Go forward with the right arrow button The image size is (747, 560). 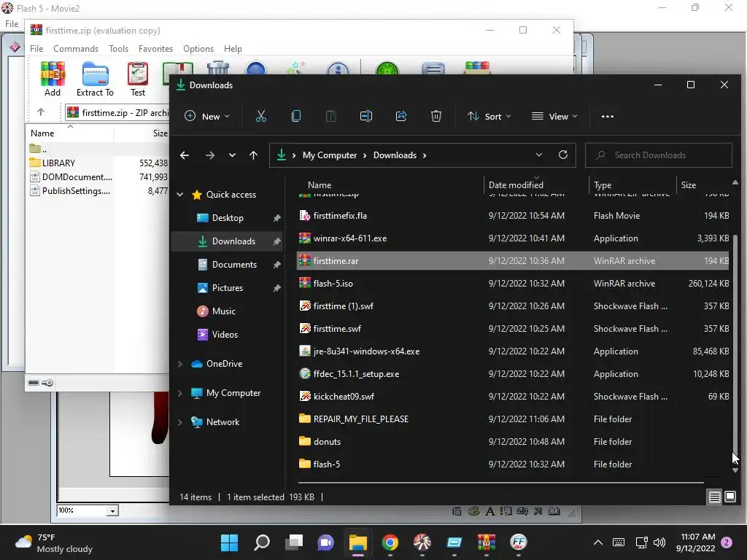[209, 155]
